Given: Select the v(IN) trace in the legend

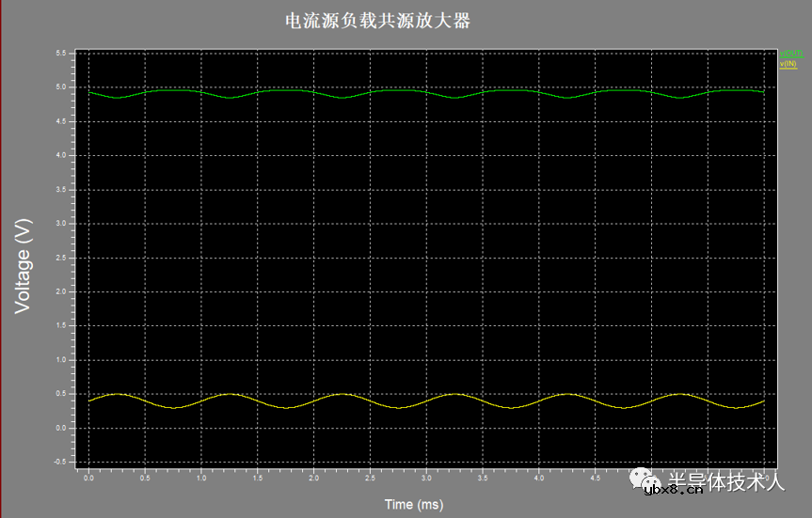Looking at the screenshot, I should point(788,63).
